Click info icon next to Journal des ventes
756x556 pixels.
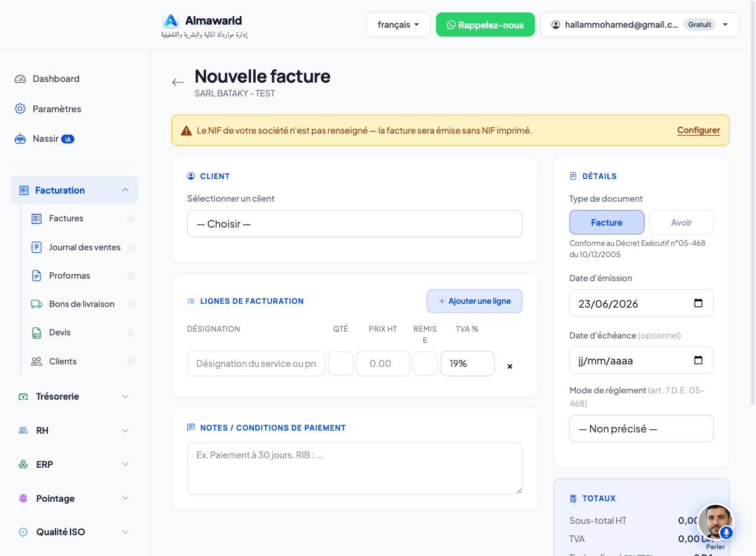pos(131,247)
